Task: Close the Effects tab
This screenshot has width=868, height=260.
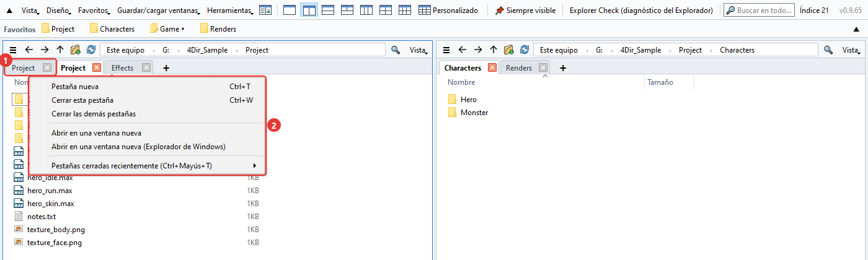Action: 146,68
